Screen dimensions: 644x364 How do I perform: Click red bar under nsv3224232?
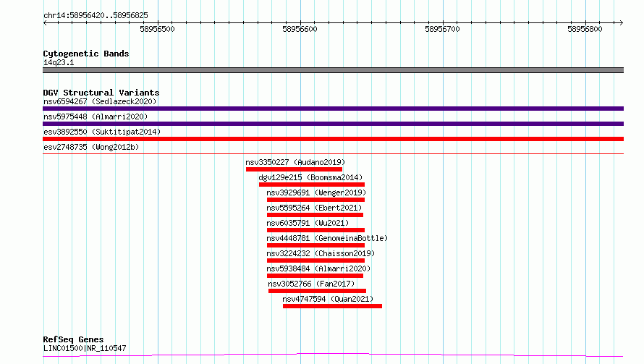(315, 261)
